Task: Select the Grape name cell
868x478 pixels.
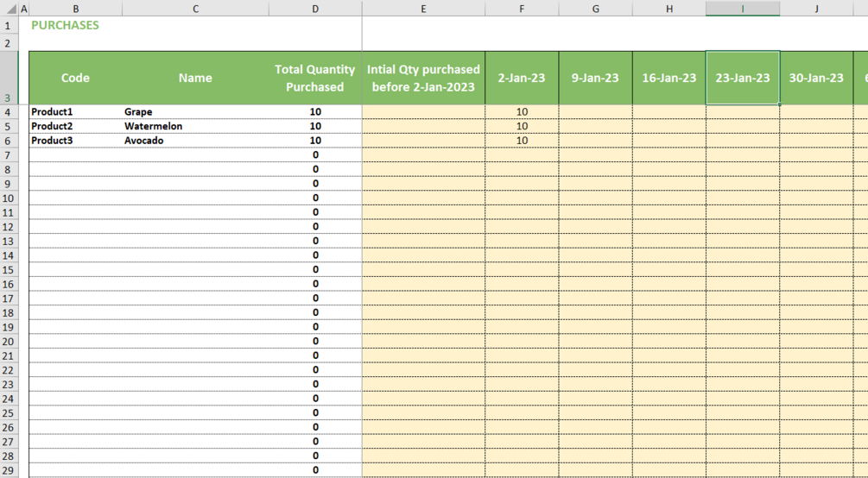Action: pos(195,112)
